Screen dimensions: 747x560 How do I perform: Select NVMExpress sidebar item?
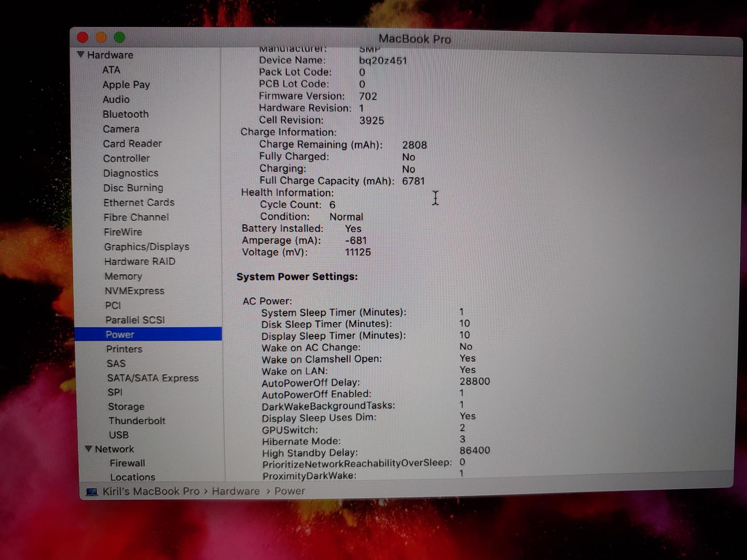tap(134, 291)
